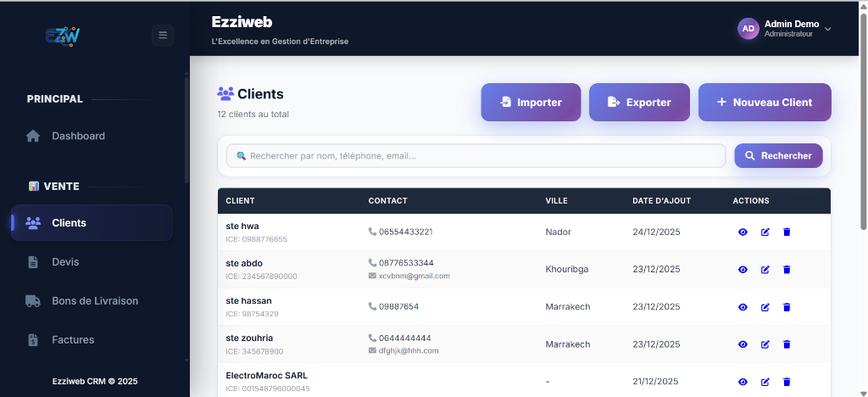The height and width of the screenshot is (397, 868).
Task: Click the Factures invoice icon
Action: click(33, 340)
